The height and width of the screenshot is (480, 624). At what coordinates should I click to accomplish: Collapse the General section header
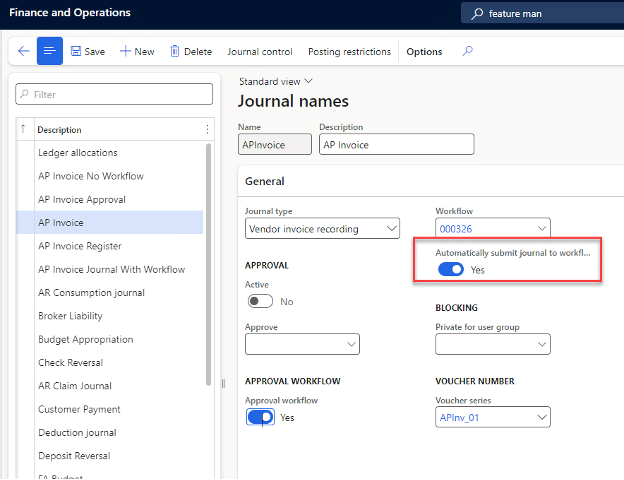coord(265,181)
